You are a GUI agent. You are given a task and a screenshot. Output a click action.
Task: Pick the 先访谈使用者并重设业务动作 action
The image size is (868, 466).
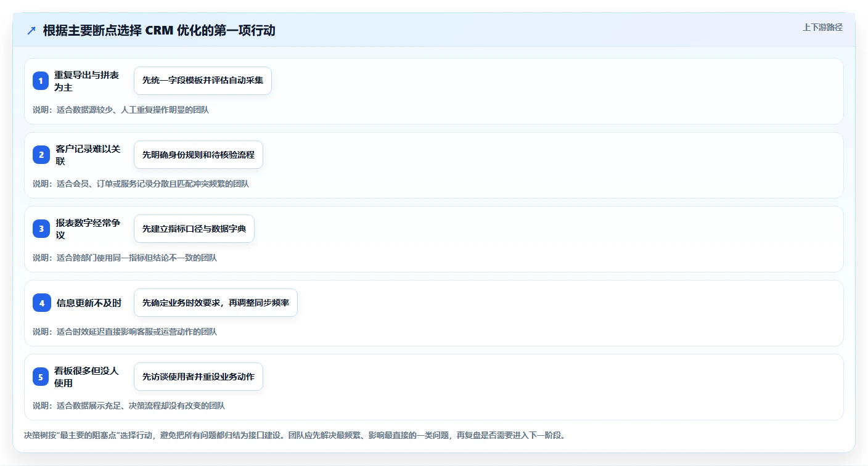199,377
